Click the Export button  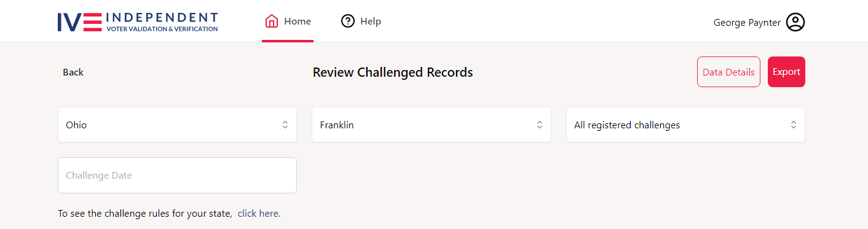(x=786, y=72)
